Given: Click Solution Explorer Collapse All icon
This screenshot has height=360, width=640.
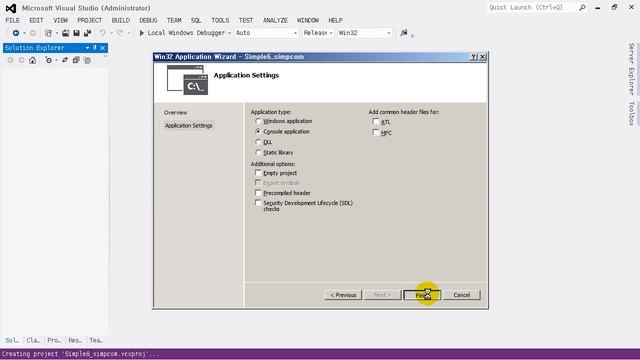Looking at the screenshot, I should 76,60.
